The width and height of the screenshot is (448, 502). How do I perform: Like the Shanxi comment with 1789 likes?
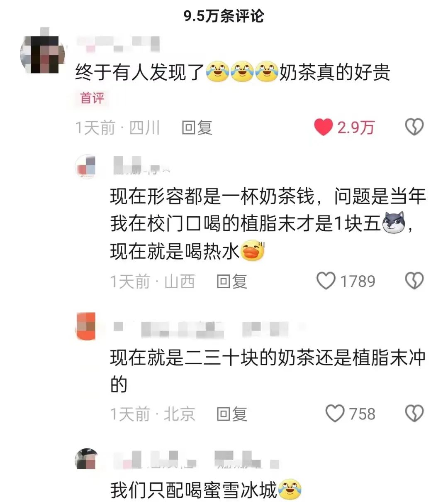click(326, 281)
